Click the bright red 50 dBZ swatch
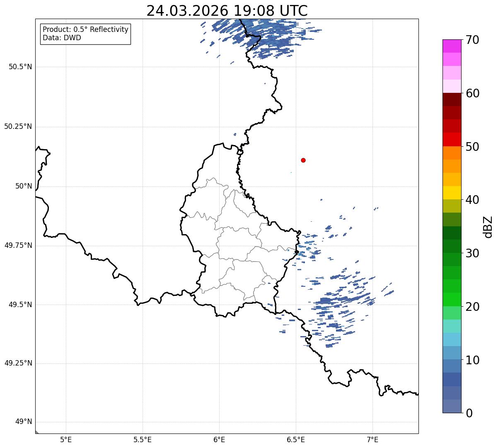This screenshot has width=498, height=448. [x=452, y=139]
